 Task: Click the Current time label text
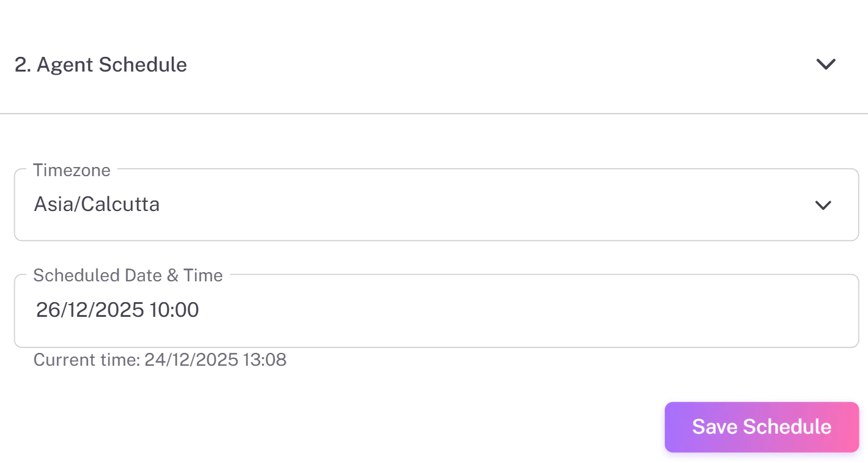(160, 360)
